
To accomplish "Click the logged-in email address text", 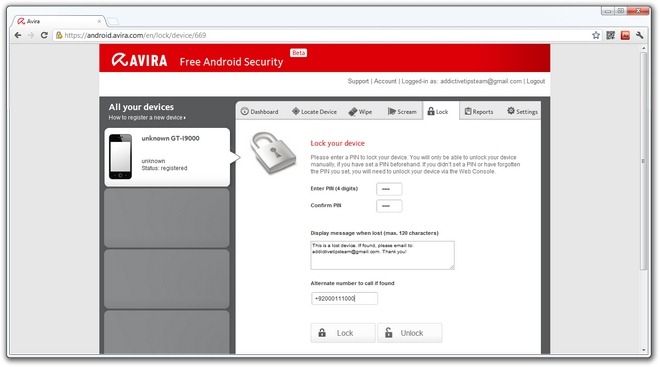I will pos(481,81).
